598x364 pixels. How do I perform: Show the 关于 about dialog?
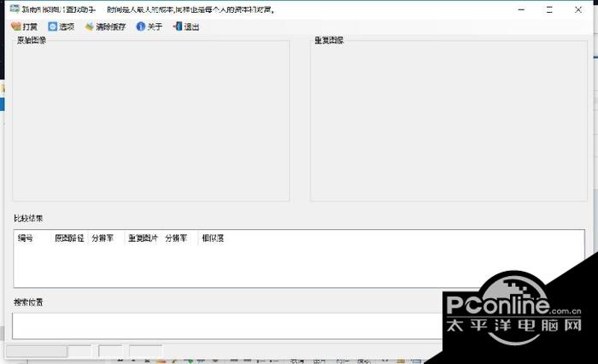point(149,26)
